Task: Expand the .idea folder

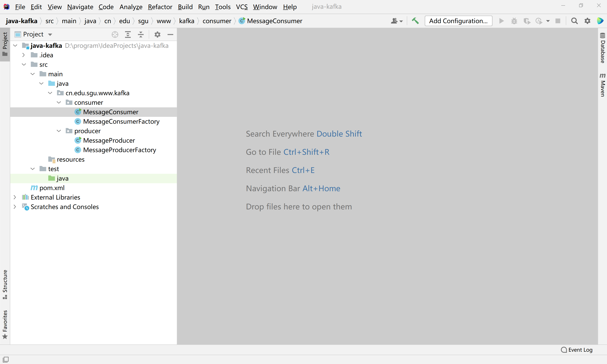Action: (24, 55)
